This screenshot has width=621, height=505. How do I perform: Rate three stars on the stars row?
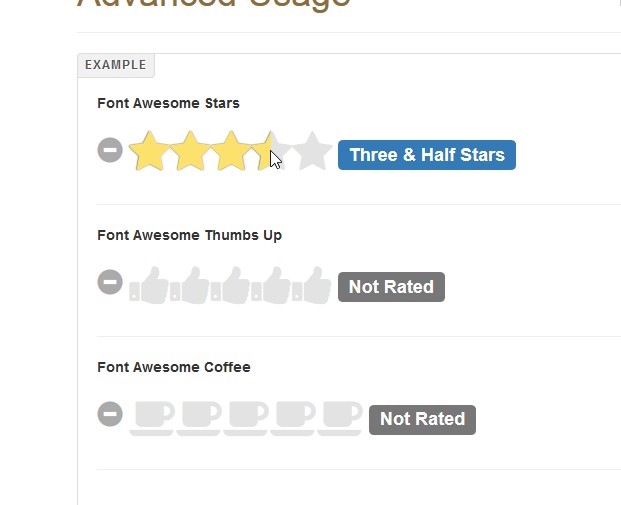pos(231,152)
